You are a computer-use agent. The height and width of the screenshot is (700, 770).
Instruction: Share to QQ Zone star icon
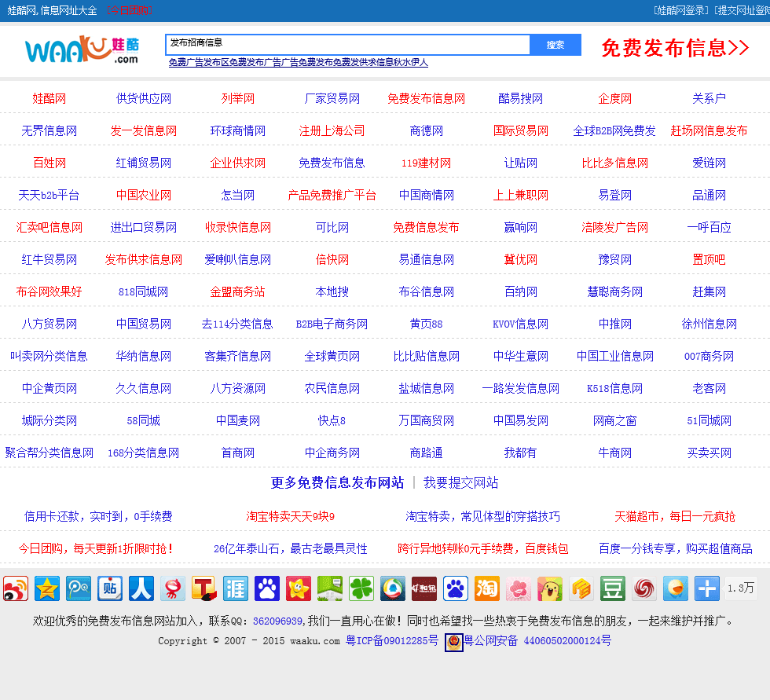[47, 588]
